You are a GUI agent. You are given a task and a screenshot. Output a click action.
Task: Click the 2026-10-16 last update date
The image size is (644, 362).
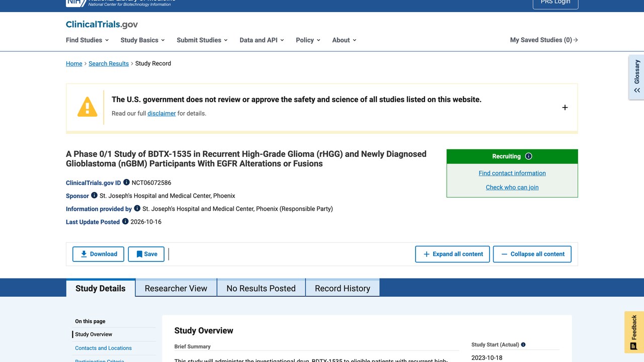click(x=146, y=222)
